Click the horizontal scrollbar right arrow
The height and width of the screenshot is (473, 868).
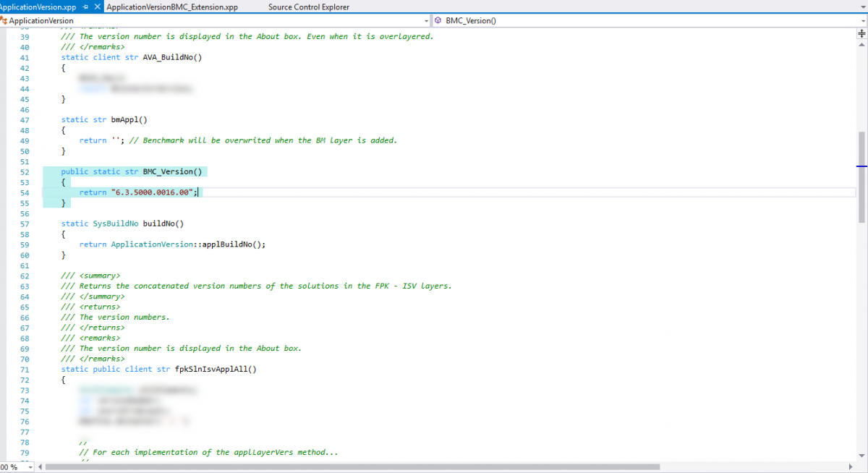(851, 467)
